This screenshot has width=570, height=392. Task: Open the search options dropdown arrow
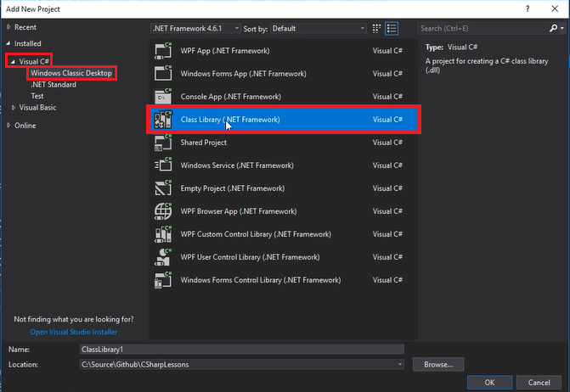[562, 28]
